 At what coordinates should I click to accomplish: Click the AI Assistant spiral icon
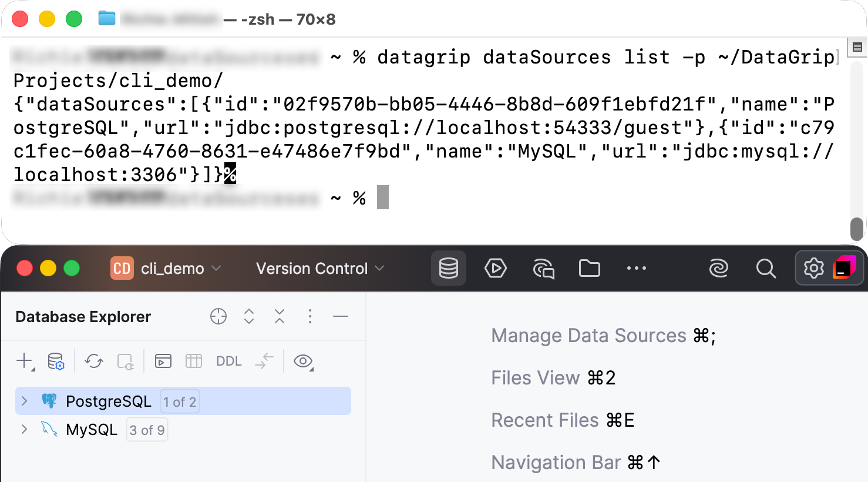coord(719,269)
